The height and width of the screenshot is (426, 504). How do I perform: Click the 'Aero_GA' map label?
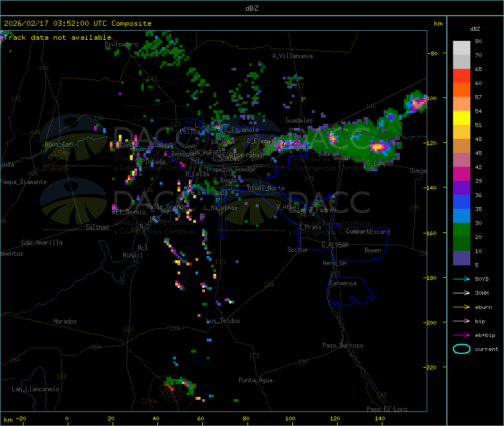[335, 263]
